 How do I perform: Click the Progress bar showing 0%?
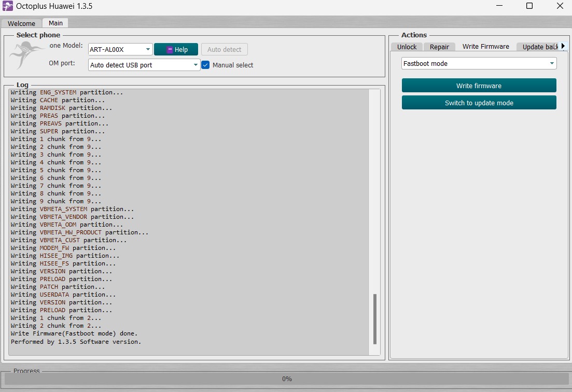tap(286, 379)
